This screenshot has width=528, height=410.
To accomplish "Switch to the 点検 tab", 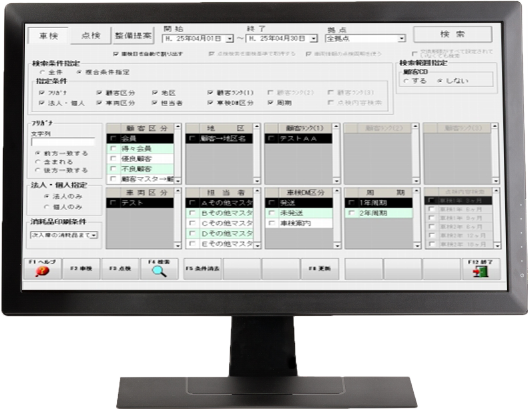I will (x=91, y=35).
